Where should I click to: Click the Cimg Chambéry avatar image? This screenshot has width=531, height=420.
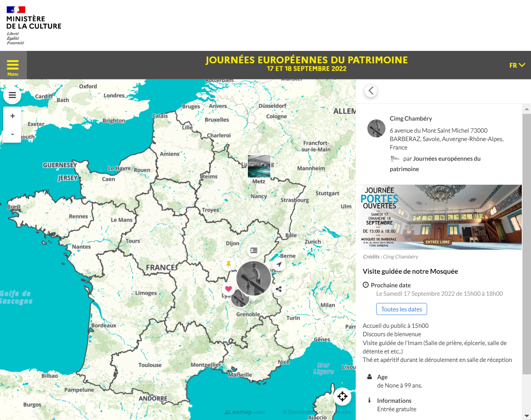(x=377, y=128)
